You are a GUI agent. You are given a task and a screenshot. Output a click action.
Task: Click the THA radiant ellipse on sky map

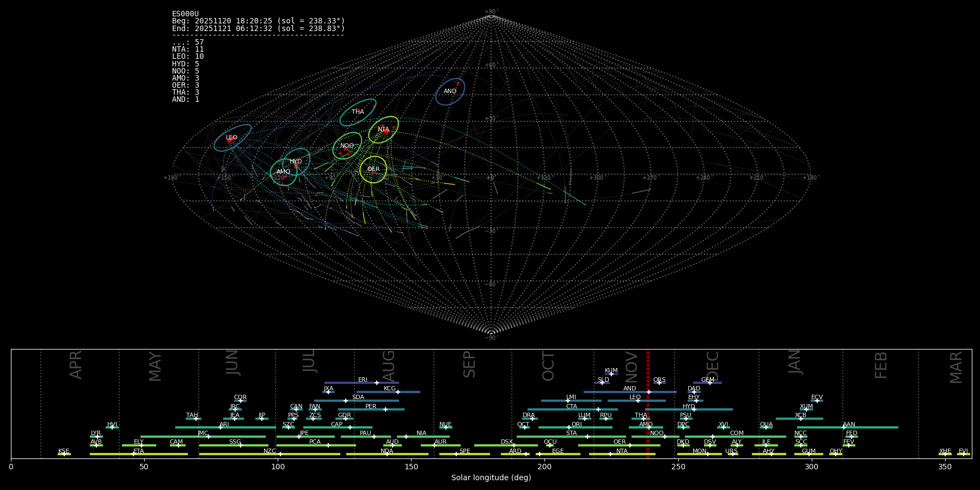(358, 112)
